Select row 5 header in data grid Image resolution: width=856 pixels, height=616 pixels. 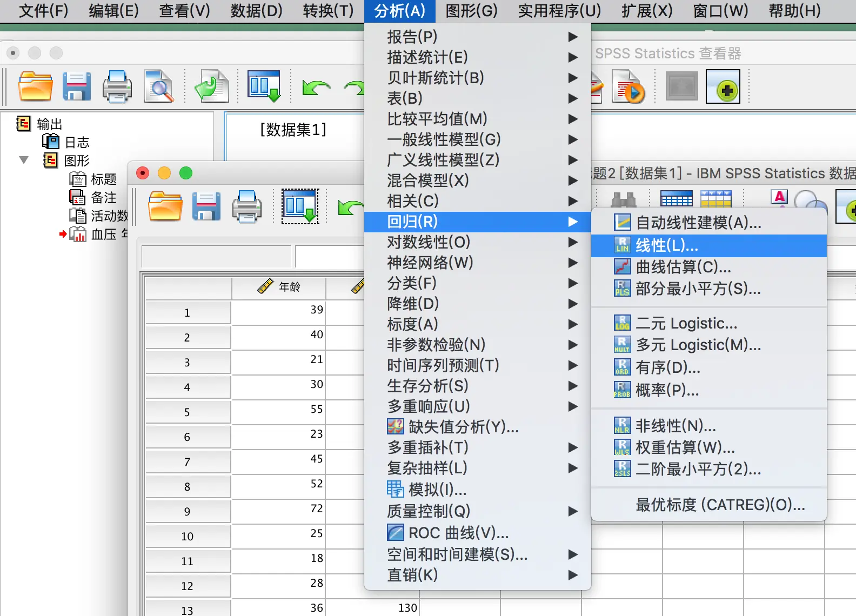tap(188, 412)
